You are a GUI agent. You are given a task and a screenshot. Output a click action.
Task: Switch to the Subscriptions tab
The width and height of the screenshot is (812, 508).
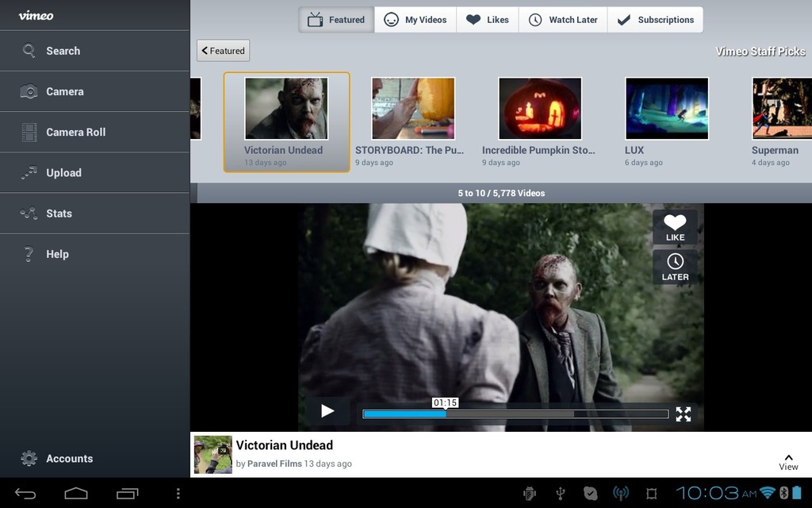(655, 20)
